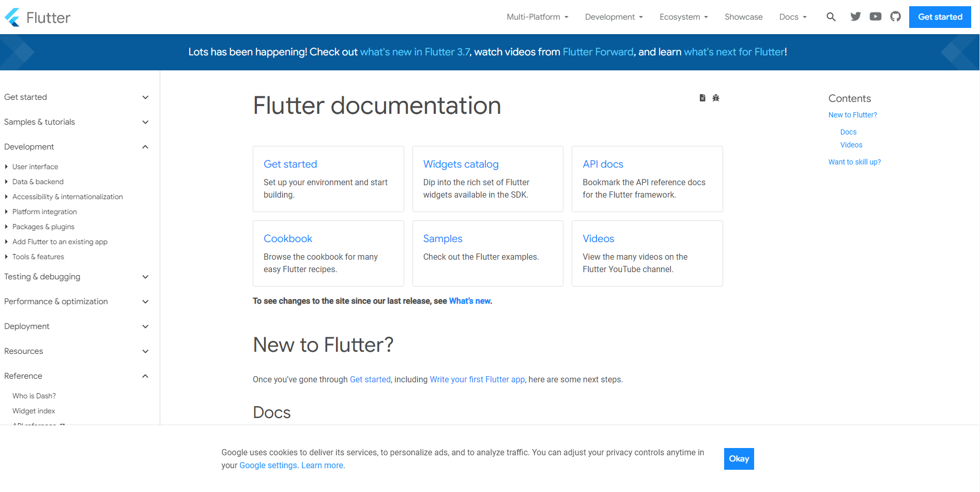Open the search magnifier icon

pos(831,17)
